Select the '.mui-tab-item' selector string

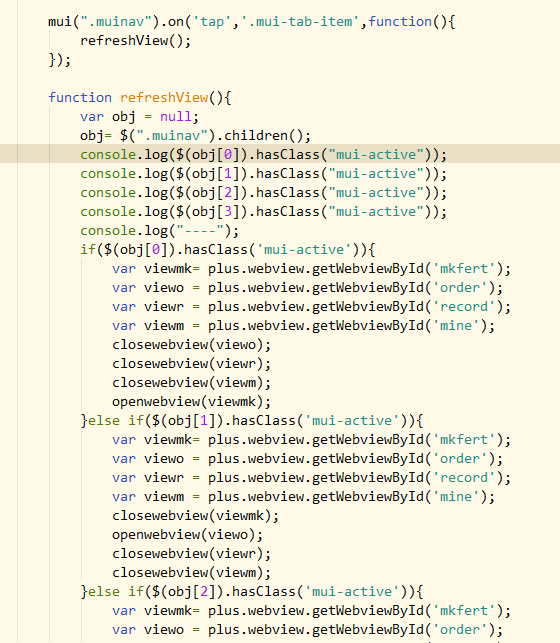click(300, 21)
